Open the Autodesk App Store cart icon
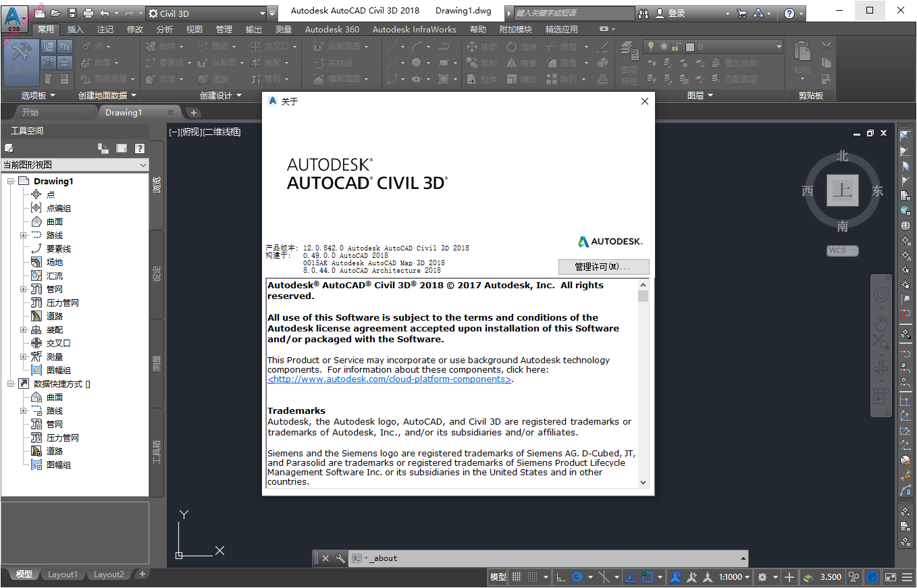This screenshot has height=588, width=917. [x=742, y=13]
